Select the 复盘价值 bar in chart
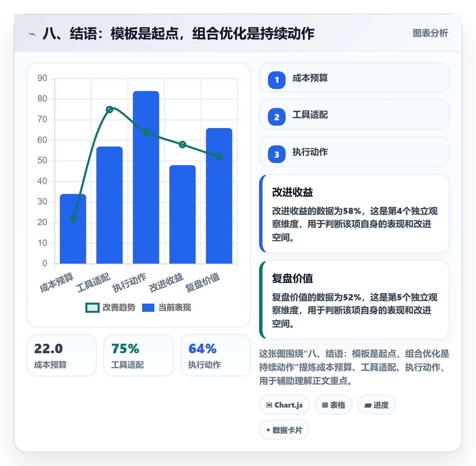 click(x=219, y=196)
